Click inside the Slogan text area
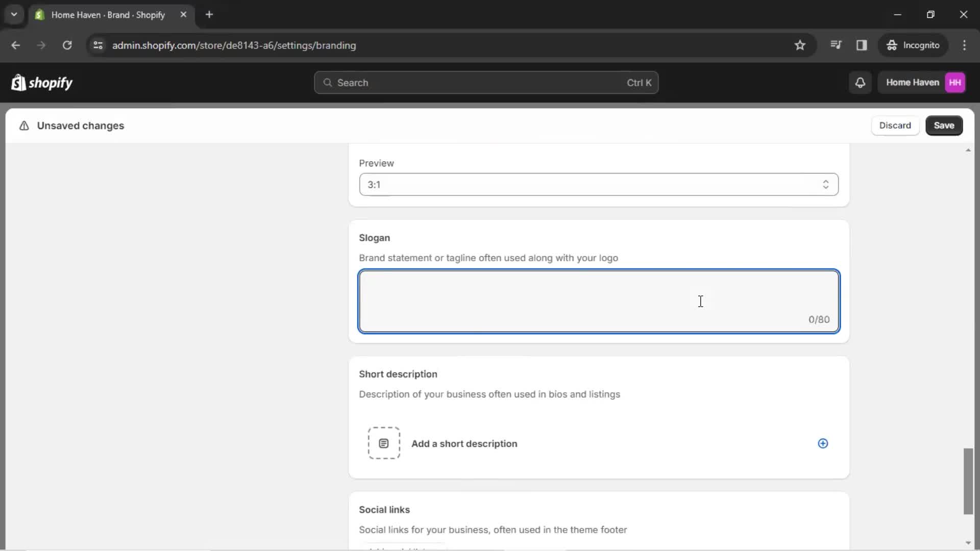 (x=599, y=301)
